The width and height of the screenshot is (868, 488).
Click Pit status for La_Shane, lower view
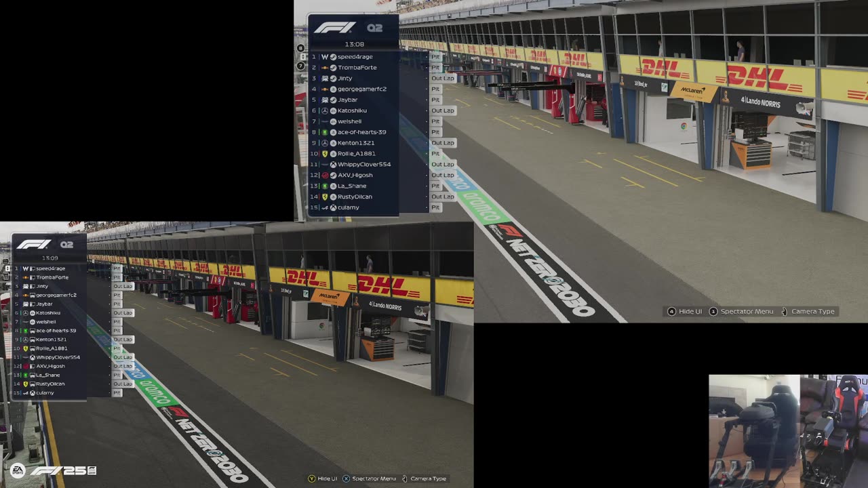[x=117, y=375]
